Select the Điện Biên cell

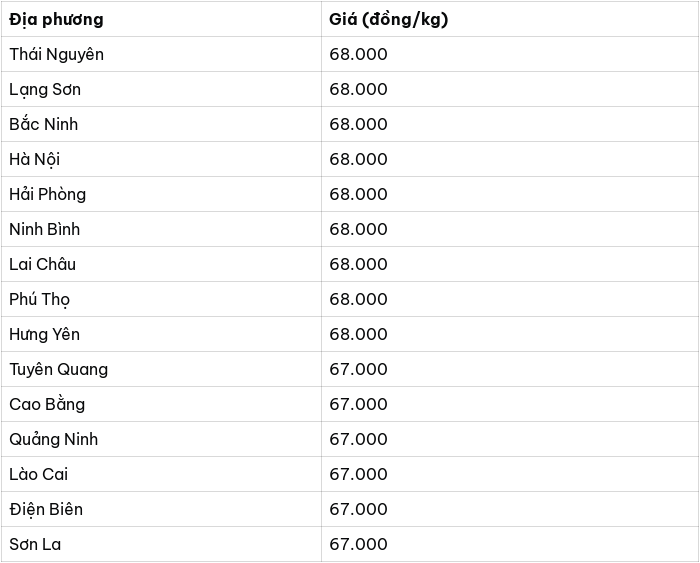(x=161, y=509)
